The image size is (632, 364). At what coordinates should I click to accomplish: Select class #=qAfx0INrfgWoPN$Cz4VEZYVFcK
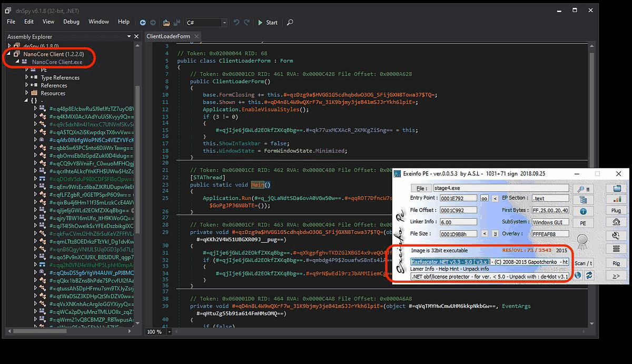pyautogui.click(x=92, y=140)
